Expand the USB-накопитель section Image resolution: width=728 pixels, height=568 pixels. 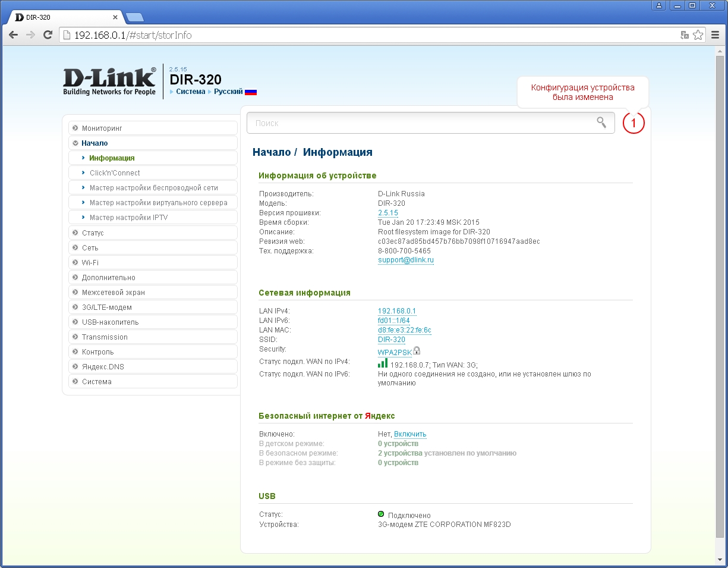153,322
